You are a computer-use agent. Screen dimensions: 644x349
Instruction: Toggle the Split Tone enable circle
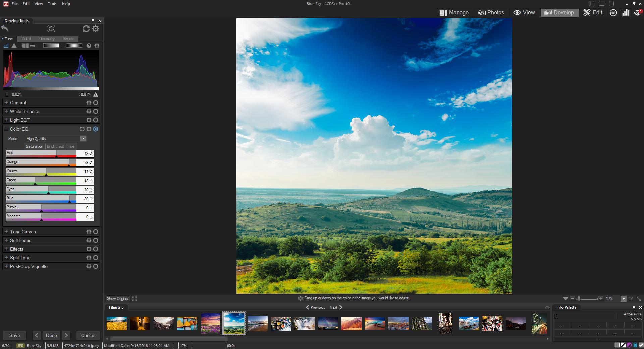point(96,258)
